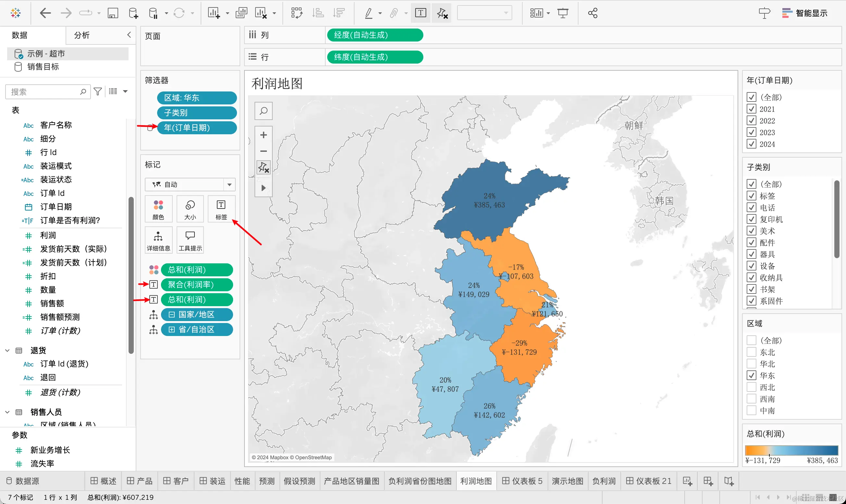Viewport: 846px width, 504px height.
Task: Open the 负利润省份图地图 sheet tab
Action: coord(419,481)
